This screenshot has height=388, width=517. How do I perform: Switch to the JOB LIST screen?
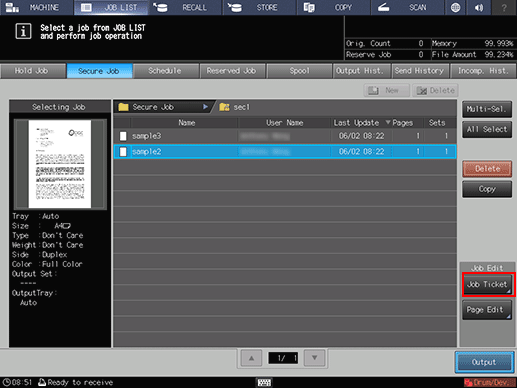111,7
